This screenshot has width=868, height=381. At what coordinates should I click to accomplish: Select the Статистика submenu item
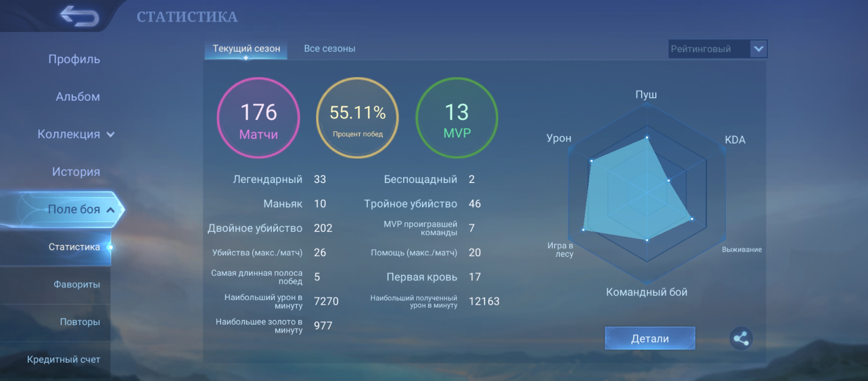coord(74,247)
